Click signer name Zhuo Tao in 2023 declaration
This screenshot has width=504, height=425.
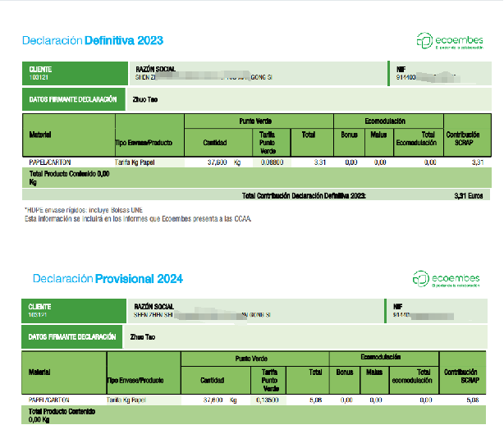(145, 99)
